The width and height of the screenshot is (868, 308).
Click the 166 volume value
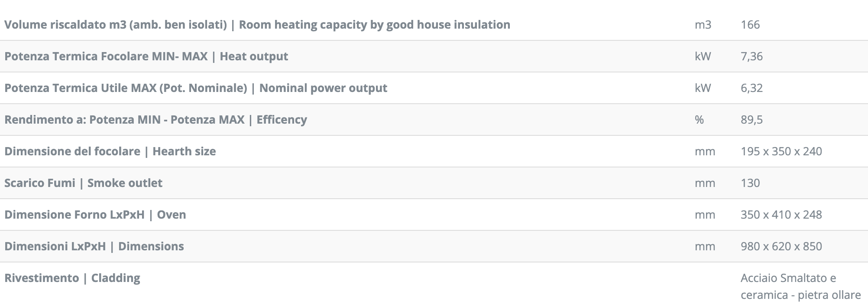click(x=750, y=25)
